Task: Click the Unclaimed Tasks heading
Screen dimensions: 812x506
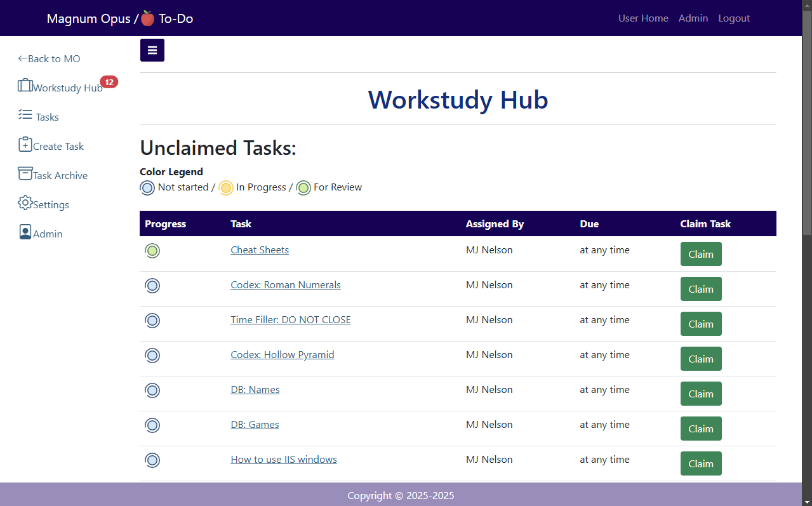Action: 218,148
